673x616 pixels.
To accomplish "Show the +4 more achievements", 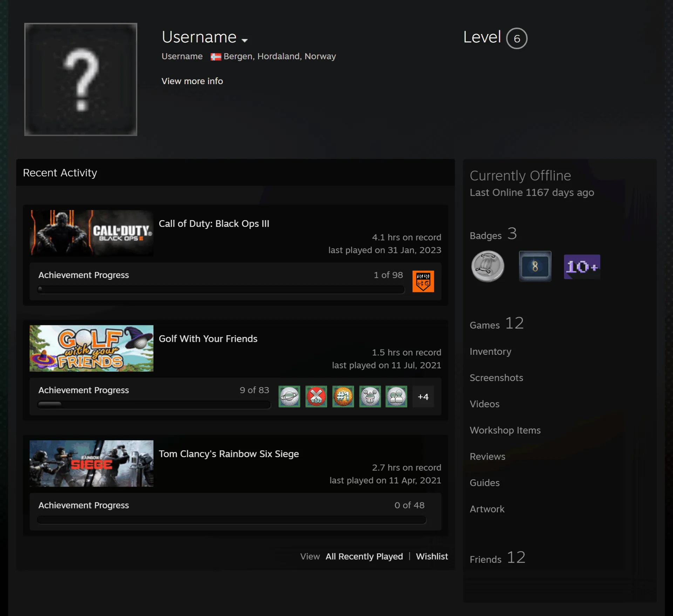I will pyautogui.click(x=423, y=397).
